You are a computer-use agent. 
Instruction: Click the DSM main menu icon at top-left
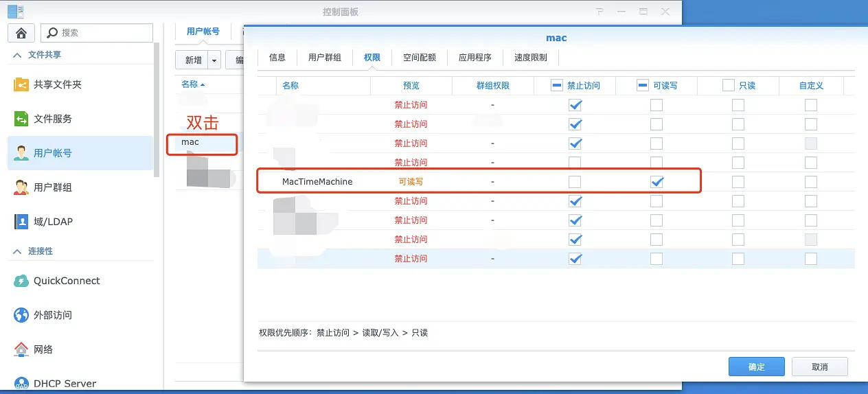pos(15,11)
